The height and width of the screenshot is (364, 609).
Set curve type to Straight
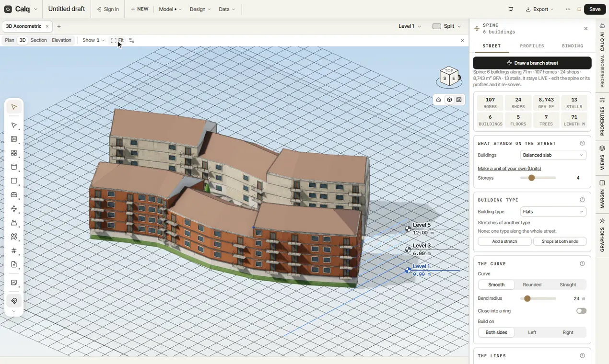click(568, 284)
